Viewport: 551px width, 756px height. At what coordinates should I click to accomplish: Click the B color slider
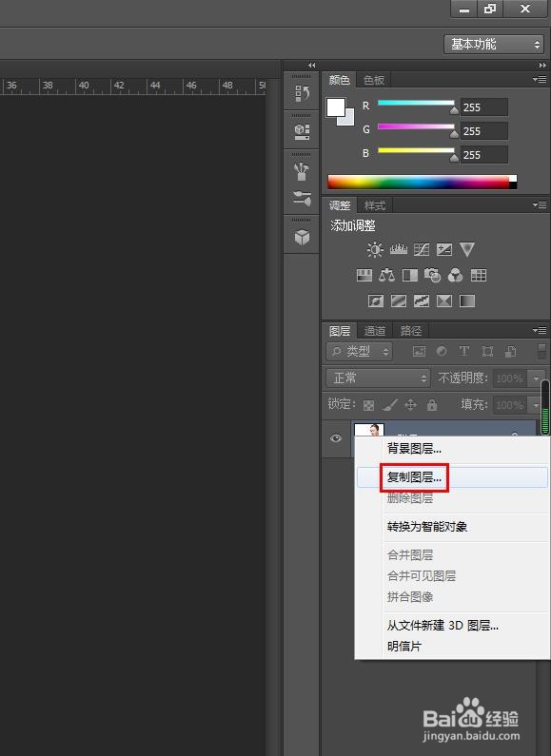(x=416, y=150)
